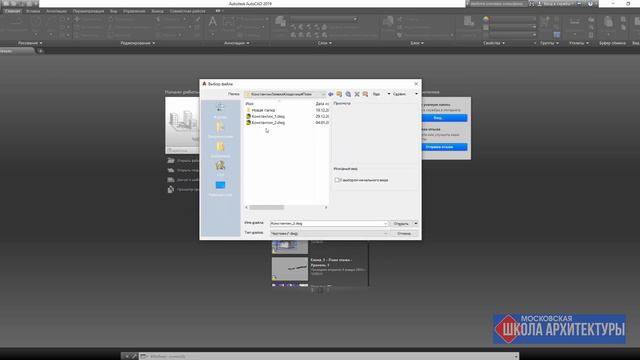This screenshot has height=360, width=640.
Task: Open the Desktop place in dialog sidebar
Action: click(220, 188)
